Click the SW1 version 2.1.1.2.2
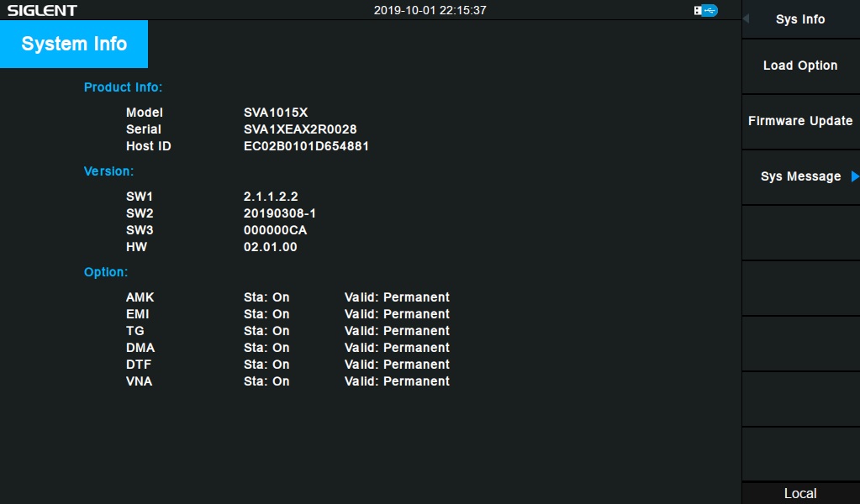Viewport: 860px width, 504px height. pyautogui.click(x=271, y=197)
